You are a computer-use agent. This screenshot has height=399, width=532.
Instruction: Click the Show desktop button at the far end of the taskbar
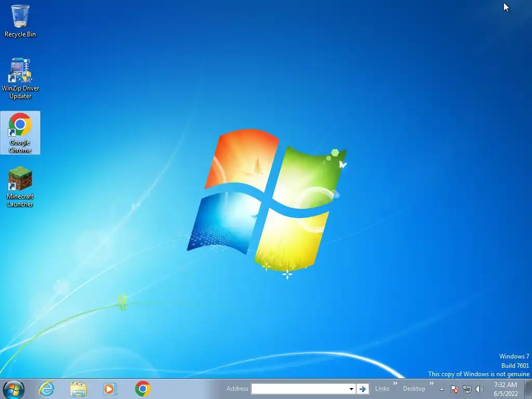point(528,389)
